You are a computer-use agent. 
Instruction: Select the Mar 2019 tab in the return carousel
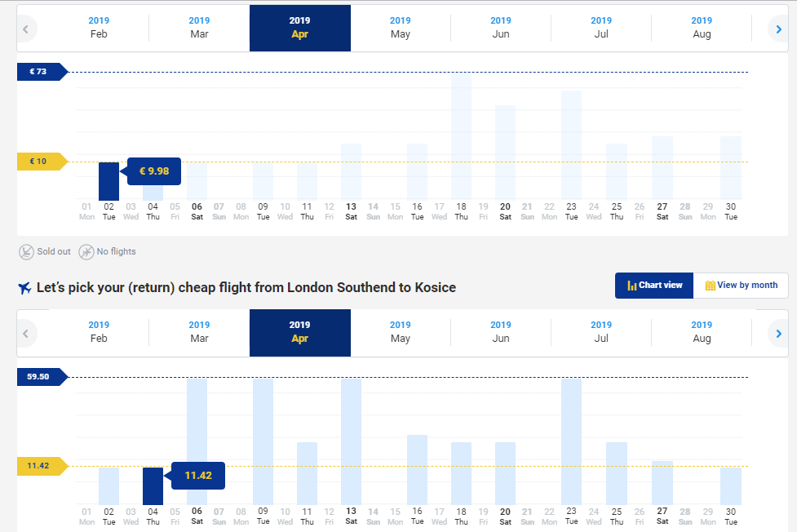(199, 332)
